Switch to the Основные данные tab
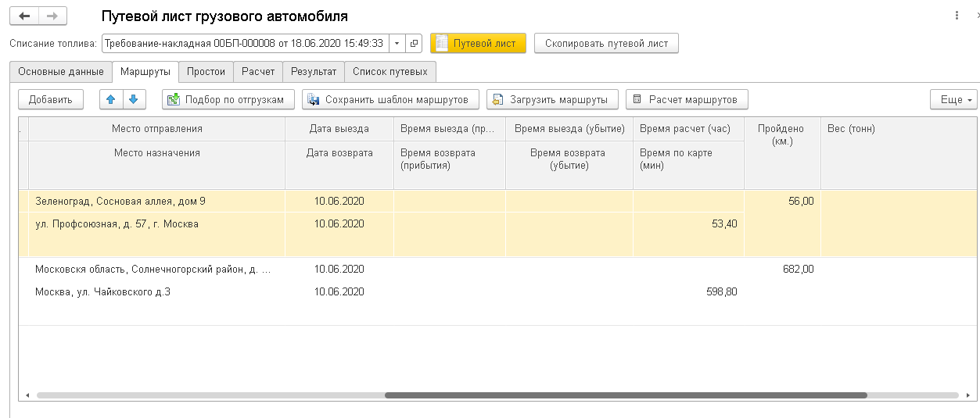Screen dimensions: 980x418 pyautogui.click(x=61, y=72)
